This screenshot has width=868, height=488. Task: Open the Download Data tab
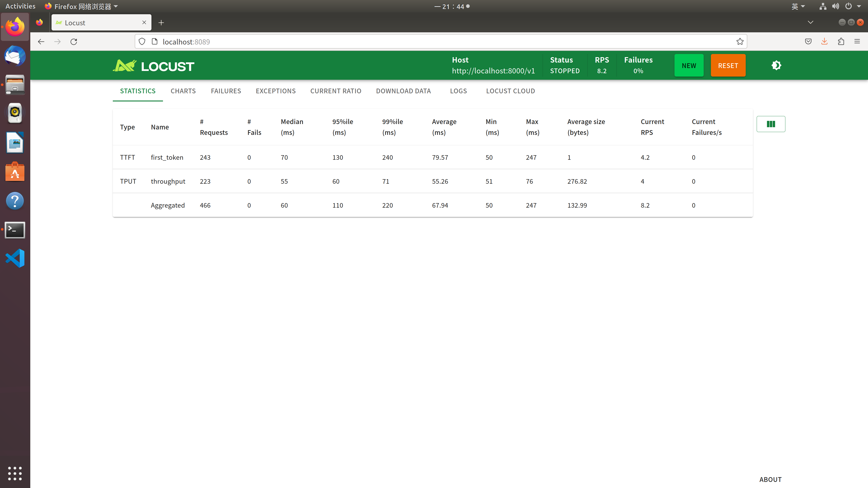[x=403, y=91]
